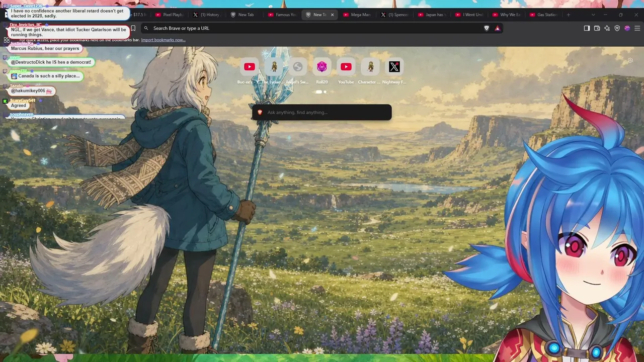Switch to the I Went Und... tab
The width and height of the screenshot is (644, 362).
click(x=469, y=15)
